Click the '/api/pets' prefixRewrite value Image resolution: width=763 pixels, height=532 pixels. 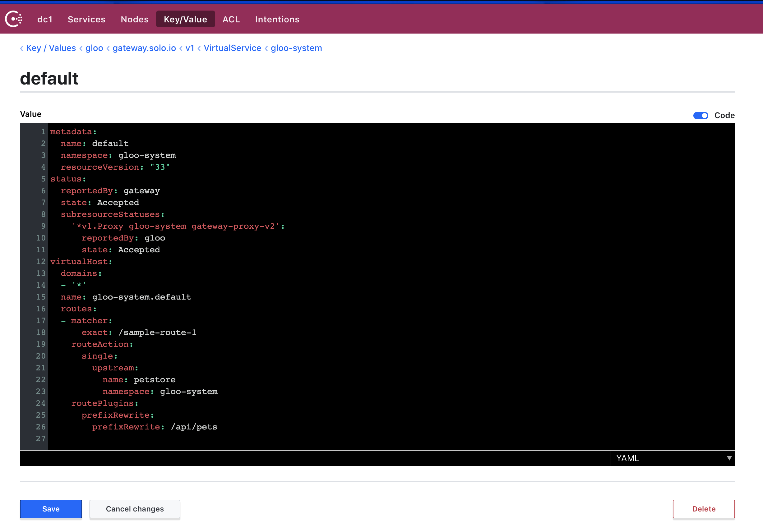194,427
